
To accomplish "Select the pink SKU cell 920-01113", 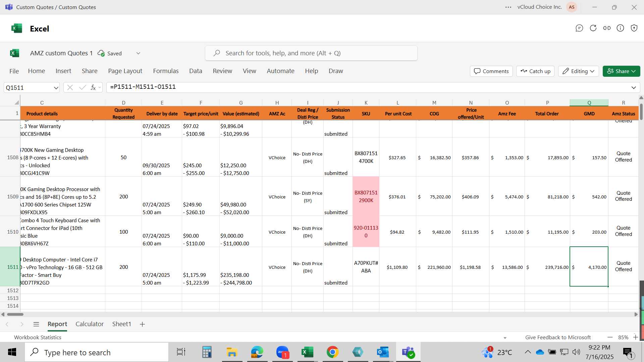I will click(x=366, y=231).
